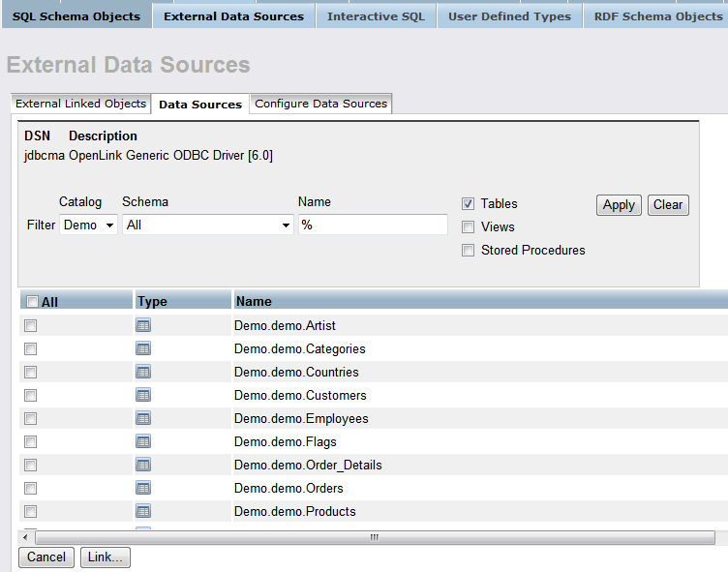
Task: Uncheck the Tables filter checkbox
Action: pyautogui.click(x=469, y=203)
